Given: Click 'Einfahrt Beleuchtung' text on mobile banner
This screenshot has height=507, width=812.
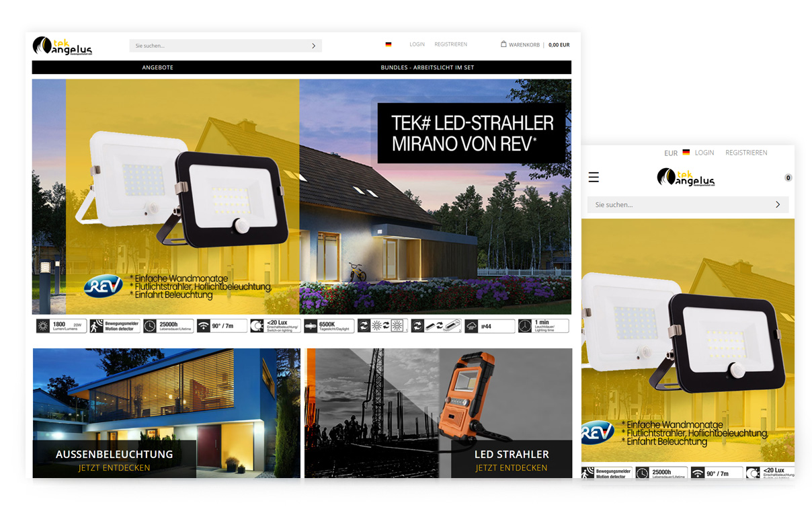Looking at the screenshot, I should (663, 442).
